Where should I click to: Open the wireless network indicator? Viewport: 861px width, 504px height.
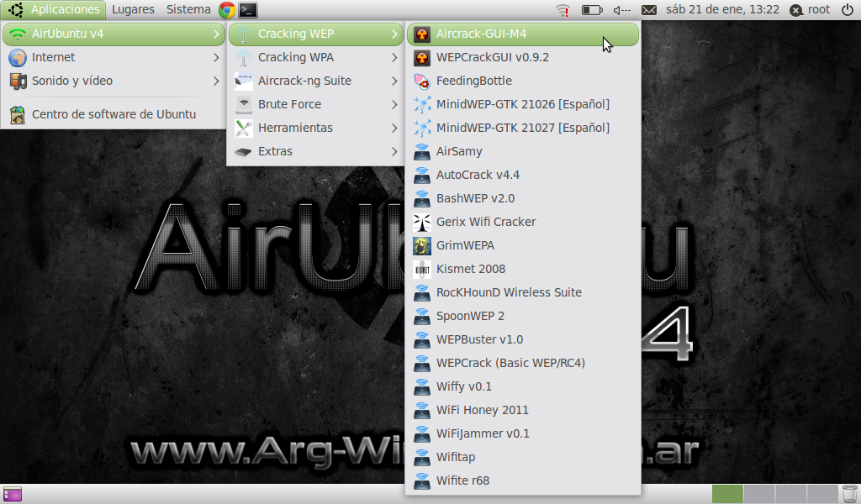pyautogui.click(x=563, y=10)
